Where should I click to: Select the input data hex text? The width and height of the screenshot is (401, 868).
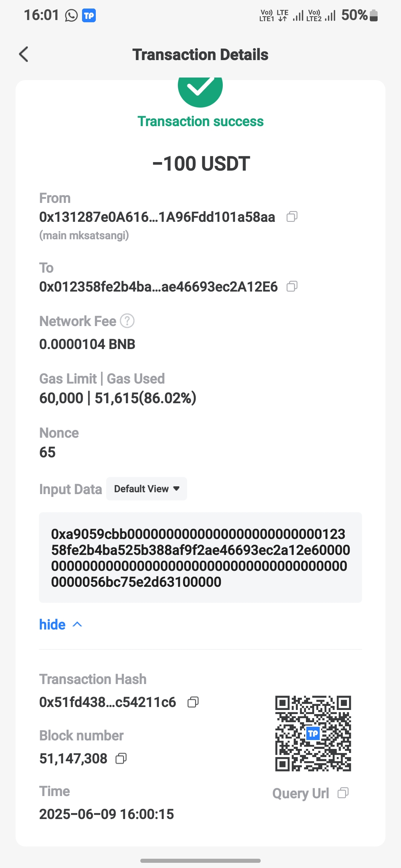200,558
